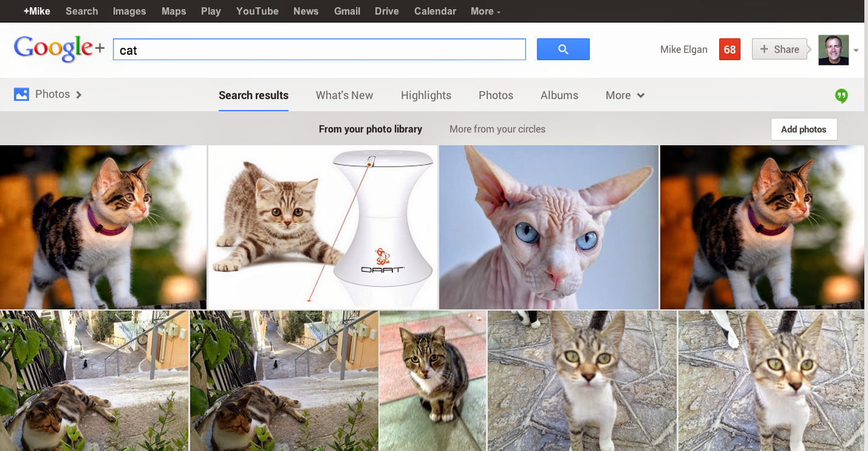Show More from your circles results
The height and width of the screenshot is (451, 868).
[497, 129]
